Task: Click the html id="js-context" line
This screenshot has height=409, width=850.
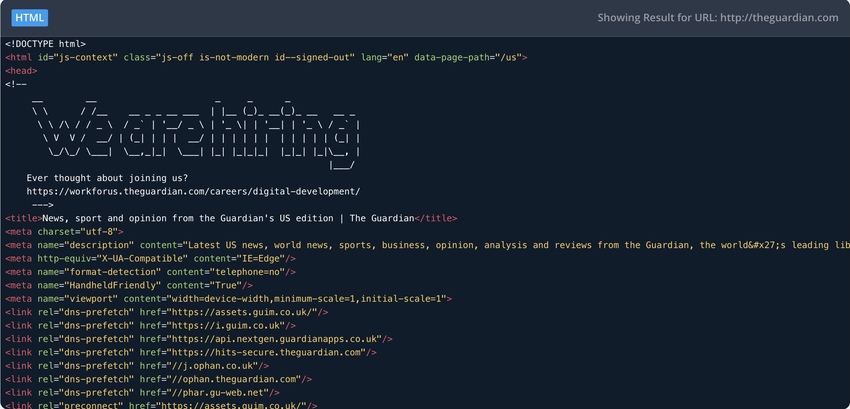Action: coord(266,57)
